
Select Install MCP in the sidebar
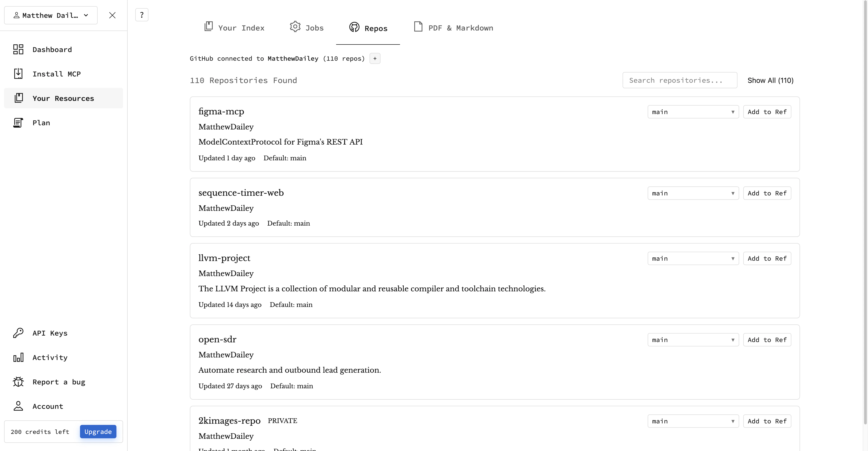click(x=57, y=74)
